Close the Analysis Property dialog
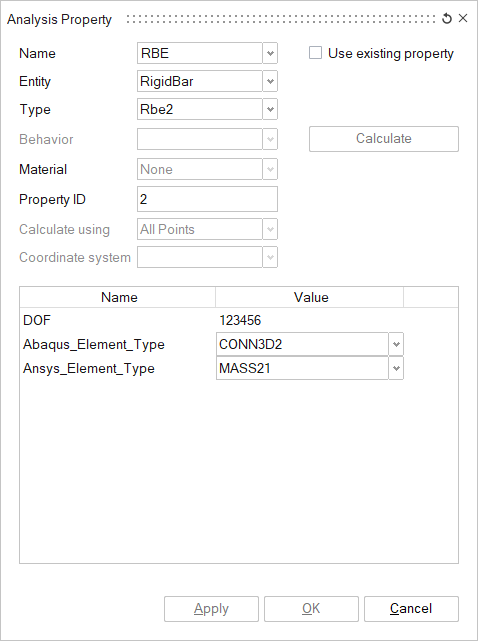This screenshot has width=478, height=641. [463, 18]
